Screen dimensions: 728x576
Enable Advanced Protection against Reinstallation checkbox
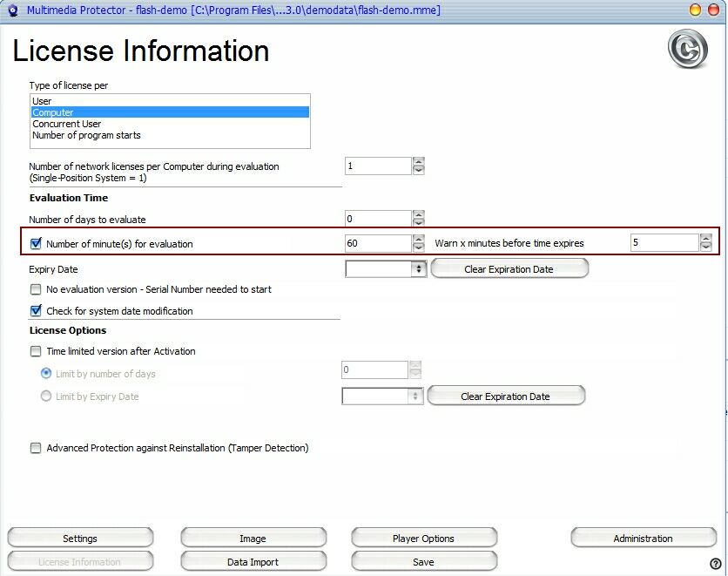[x=36, y=448]
